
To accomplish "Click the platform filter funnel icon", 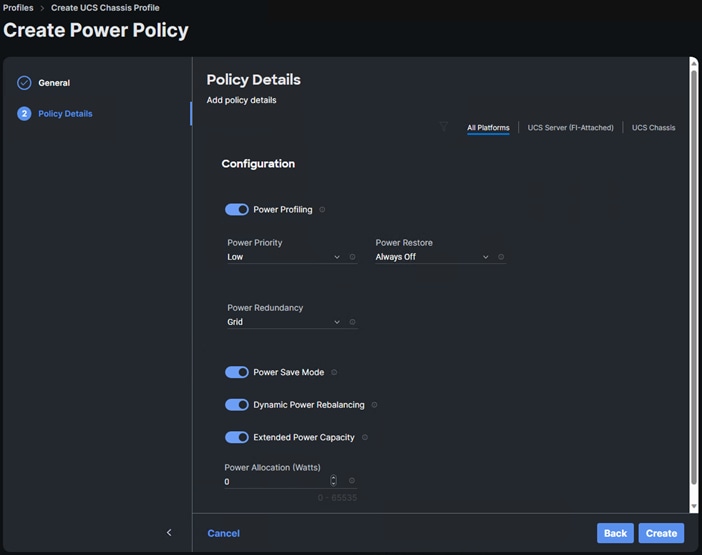I will pyautogui.click(x=444, y=127).
